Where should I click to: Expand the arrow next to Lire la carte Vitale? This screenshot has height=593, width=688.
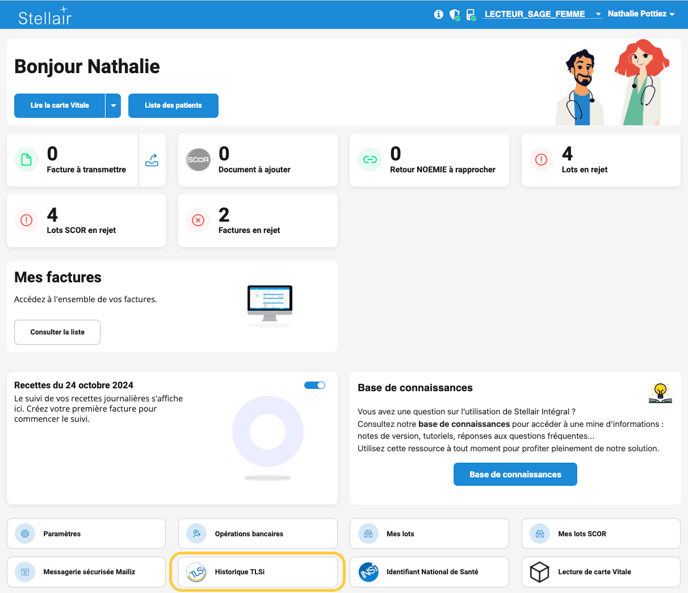[x=113, y=105]
